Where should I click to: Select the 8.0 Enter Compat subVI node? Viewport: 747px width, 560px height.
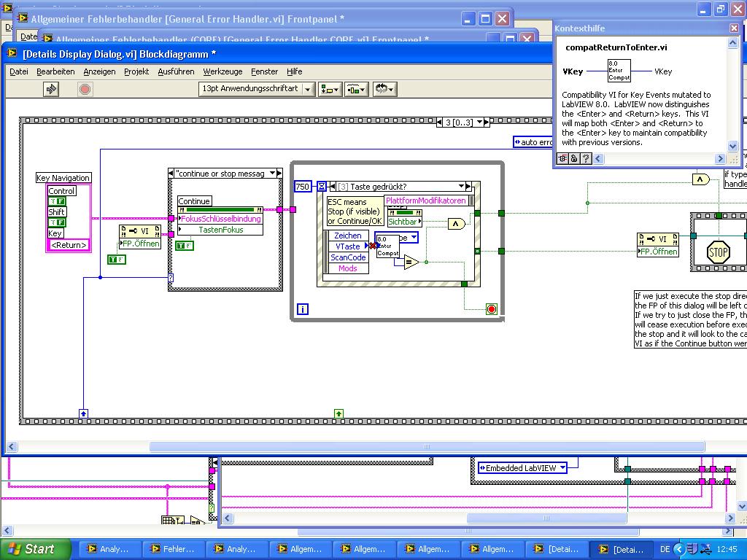387,246
